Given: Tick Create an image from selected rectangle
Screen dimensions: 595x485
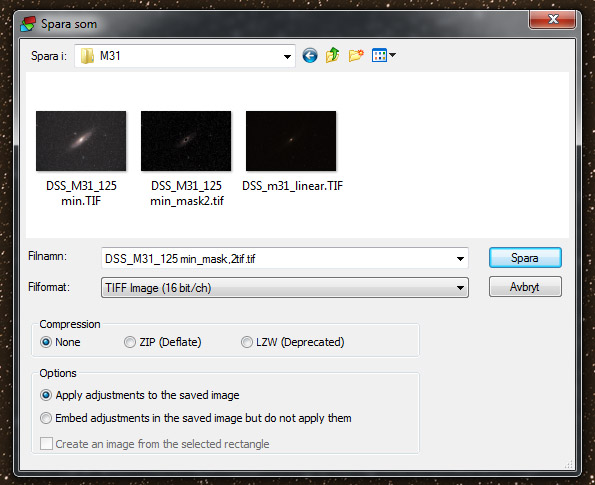Looking at the screenshot, I should (x=46, y=443).
